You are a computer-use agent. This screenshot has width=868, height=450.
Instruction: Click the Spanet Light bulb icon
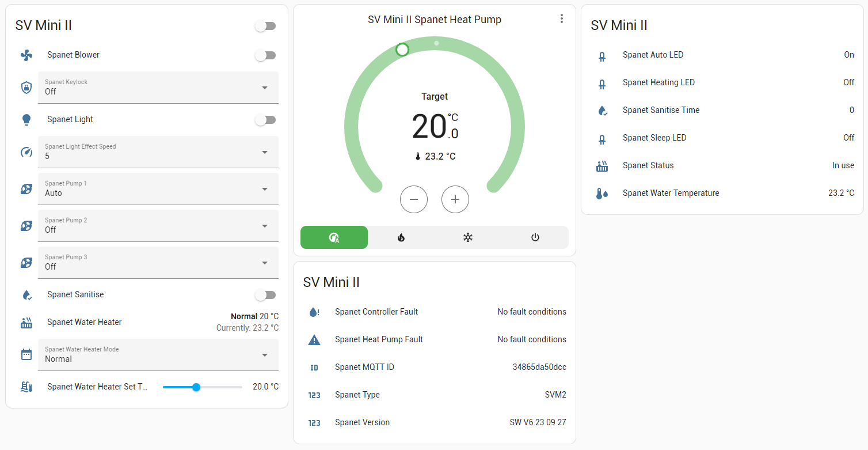[26, 119]
